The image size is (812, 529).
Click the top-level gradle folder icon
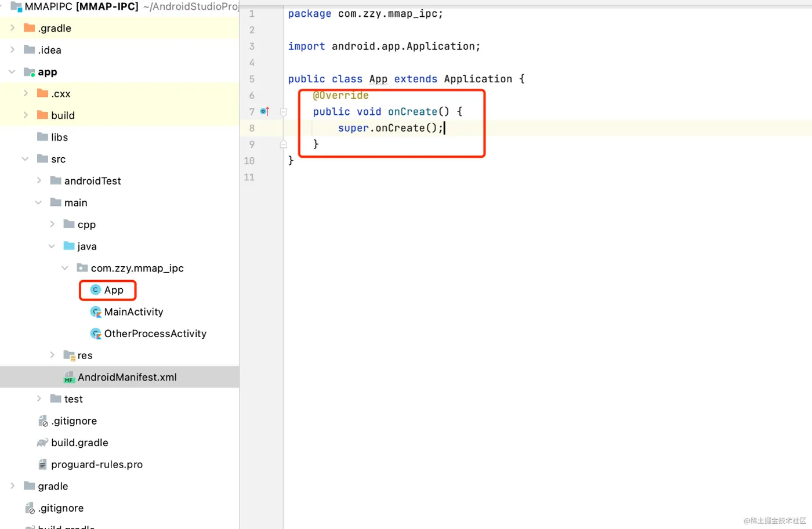(x=29, y=486)
